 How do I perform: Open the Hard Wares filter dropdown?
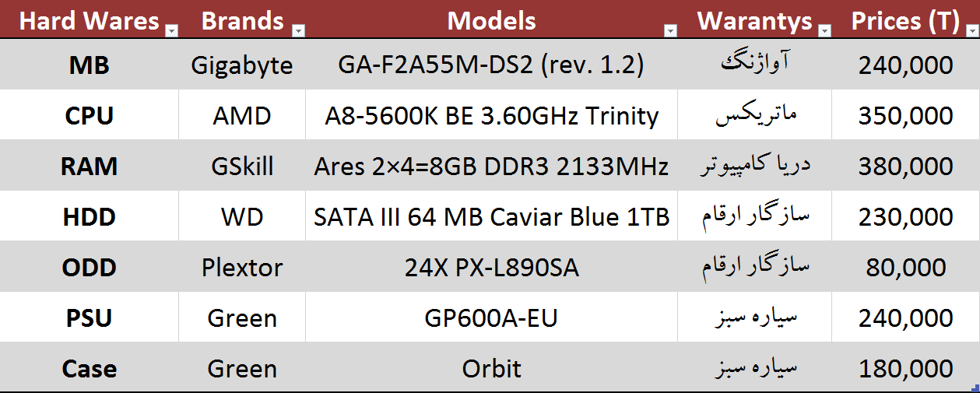pos(171,30)
